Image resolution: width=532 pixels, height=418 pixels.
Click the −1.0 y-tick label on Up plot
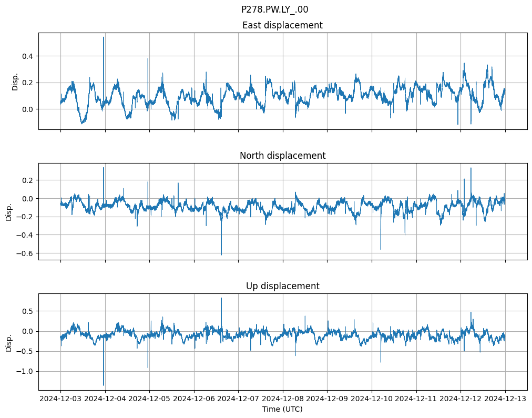24,371
